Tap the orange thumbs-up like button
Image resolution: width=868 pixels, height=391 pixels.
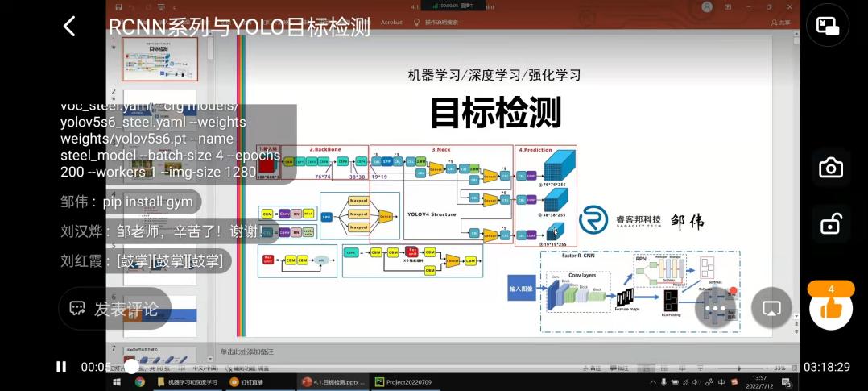pos(830,307)
